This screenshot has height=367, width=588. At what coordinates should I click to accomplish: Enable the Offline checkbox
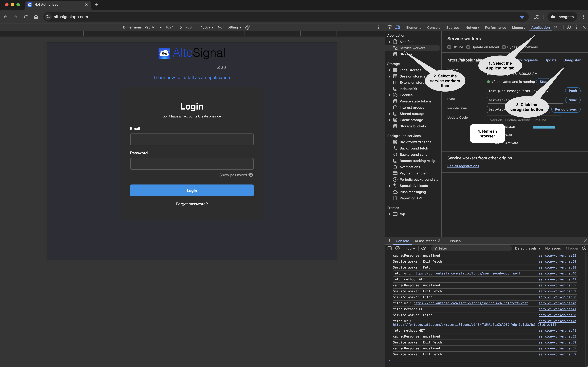(449, 47)
